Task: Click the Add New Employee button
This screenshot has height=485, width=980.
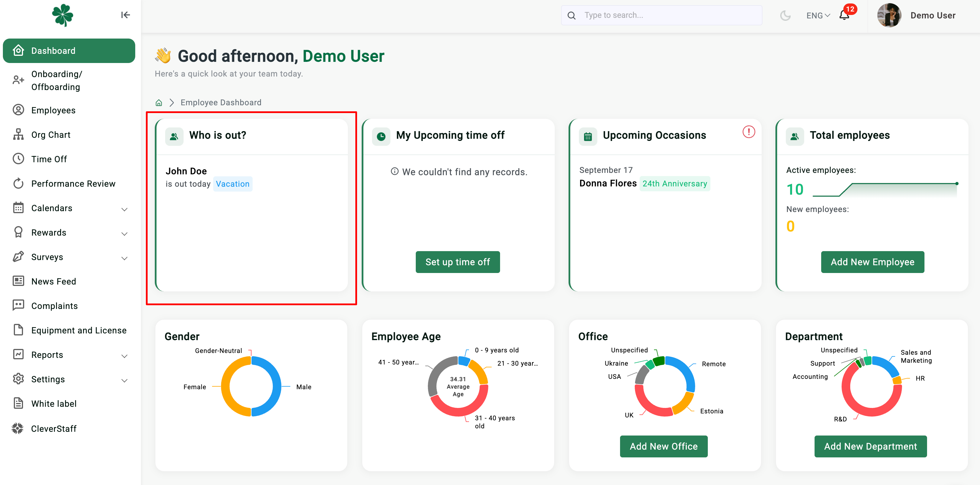Action: pos(872,262)
